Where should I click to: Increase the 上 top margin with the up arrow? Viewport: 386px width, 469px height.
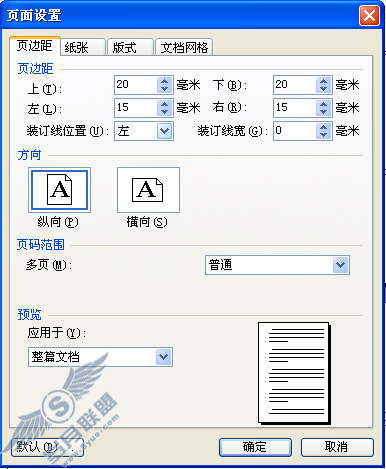click(x=164, y=81)
